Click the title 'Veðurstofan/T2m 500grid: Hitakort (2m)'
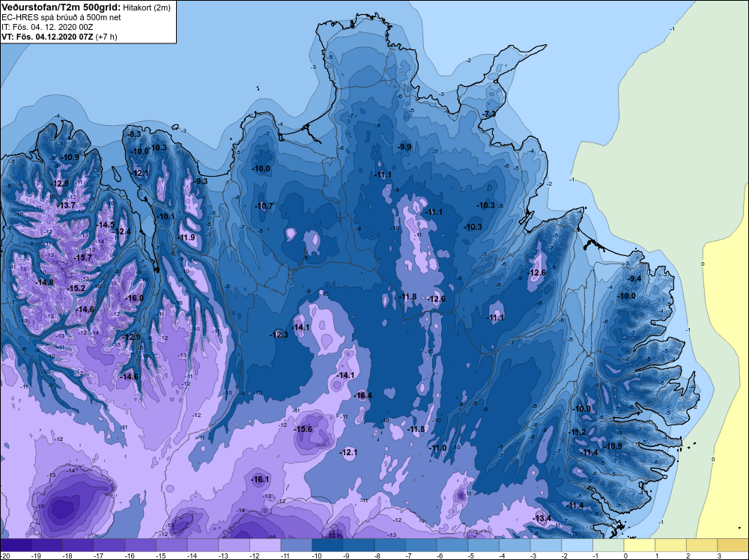749x560 pixels. [85, 7]
